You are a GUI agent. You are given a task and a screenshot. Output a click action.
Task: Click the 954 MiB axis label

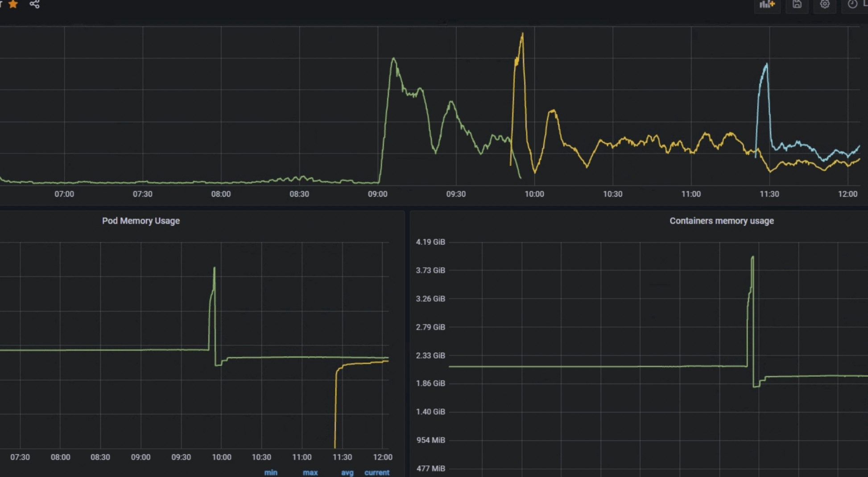[x=431, y=440]
